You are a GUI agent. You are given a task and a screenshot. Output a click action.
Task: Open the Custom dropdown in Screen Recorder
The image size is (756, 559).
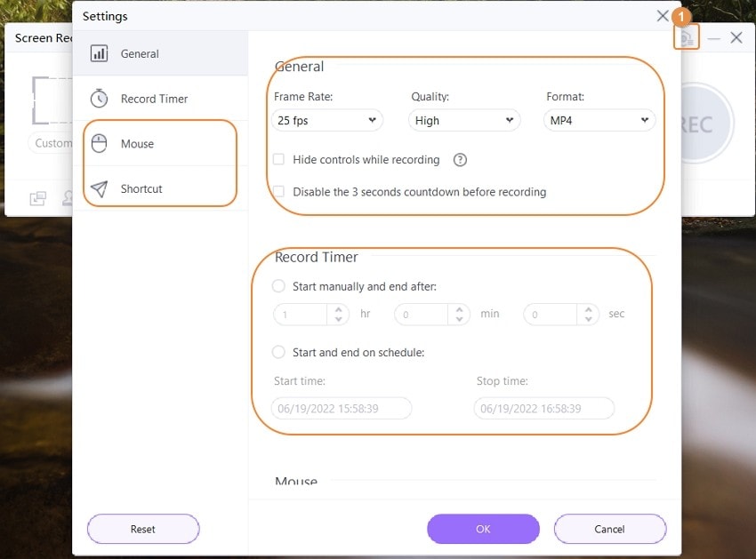coord(51,143)
